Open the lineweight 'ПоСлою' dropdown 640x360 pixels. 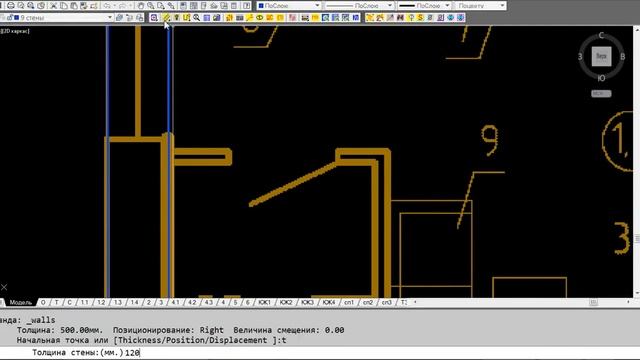click(447, 6)
